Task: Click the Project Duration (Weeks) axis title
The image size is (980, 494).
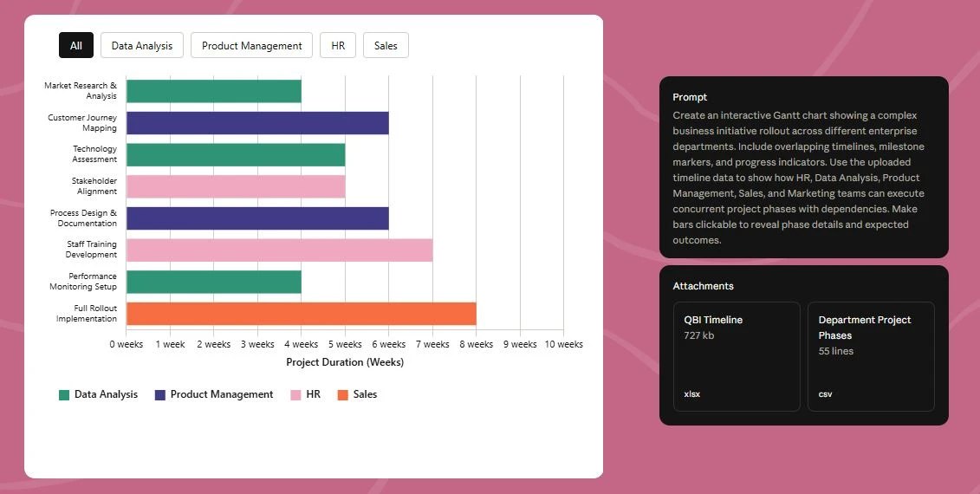Action: click(x=345, y=362)
